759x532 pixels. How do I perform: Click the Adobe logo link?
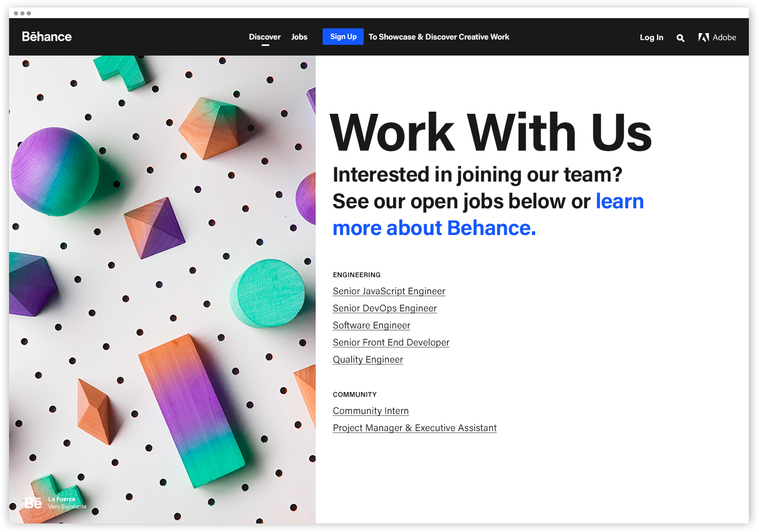pyautogui.click(x=717, y=37)
